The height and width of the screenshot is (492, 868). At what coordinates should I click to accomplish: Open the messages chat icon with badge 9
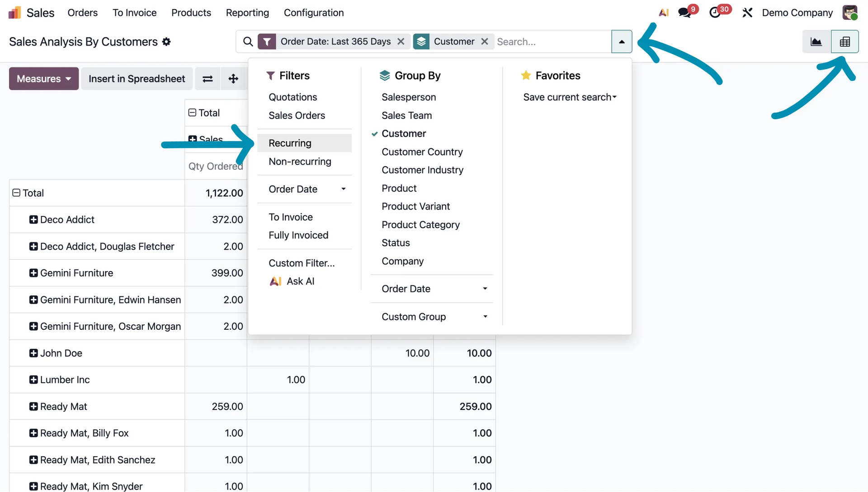pyautogui.click(x=684, y=13)
